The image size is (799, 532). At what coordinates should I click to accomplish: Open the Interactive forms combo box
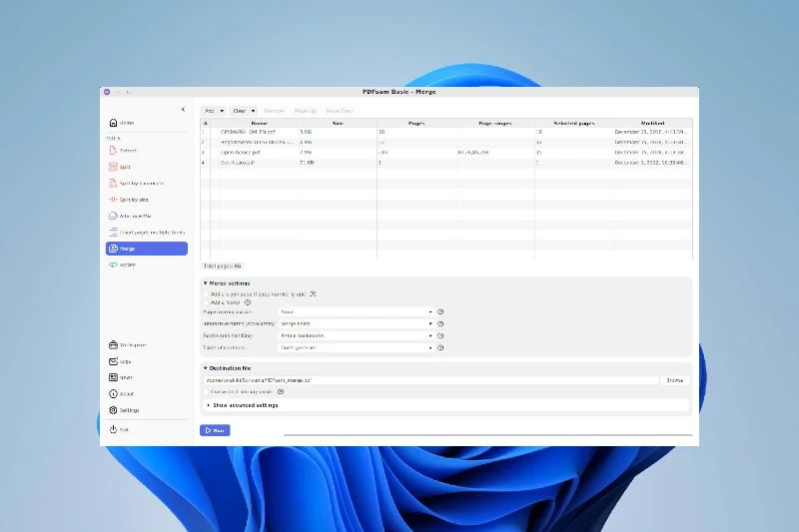coord(357,323)
